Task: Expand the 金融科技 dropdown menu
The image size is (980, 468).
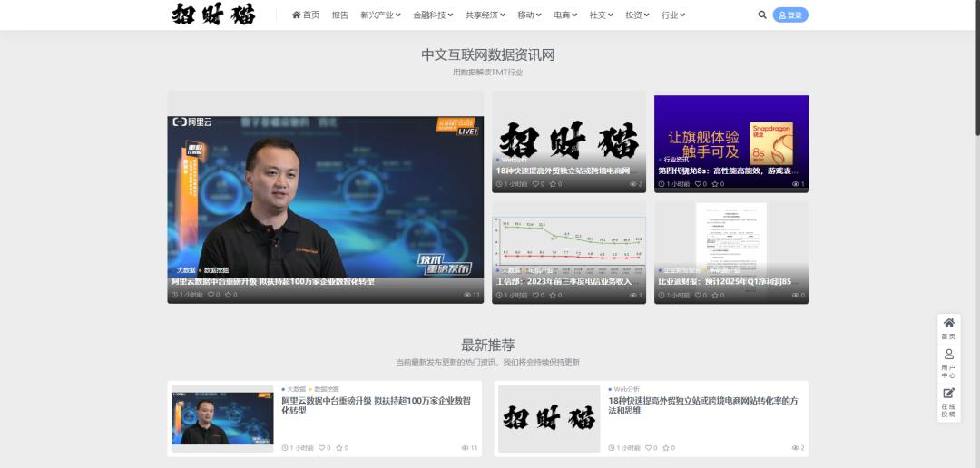Action: point(433,15)
